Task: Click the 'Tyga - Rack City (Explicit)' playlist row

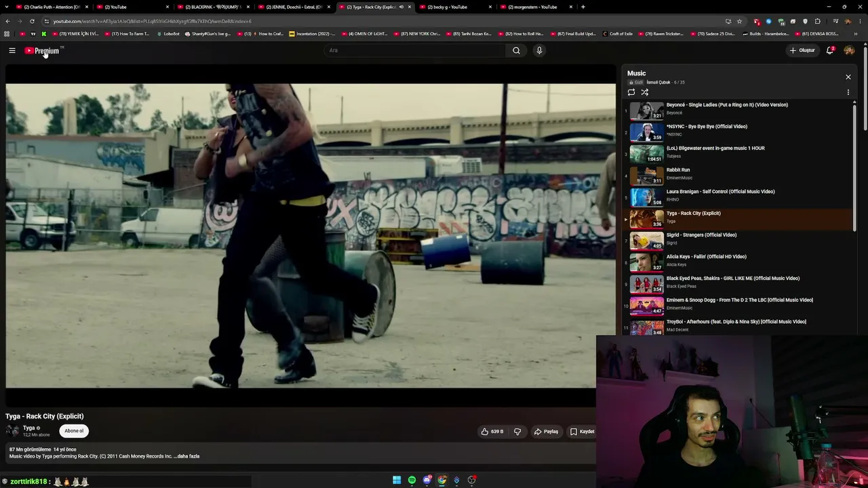Action: pos(738,218)
